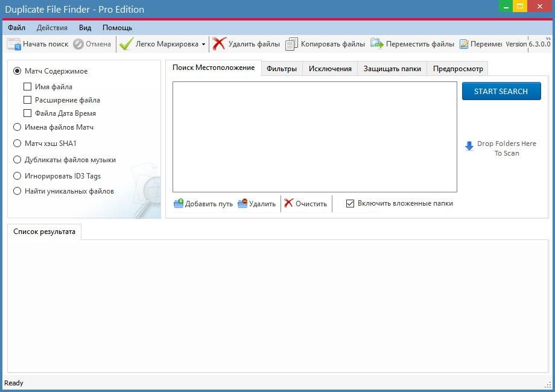Switch to the Защищать папки tab
Screen dimensions: 555x392
pyautogui.click(x=392, y=69)
